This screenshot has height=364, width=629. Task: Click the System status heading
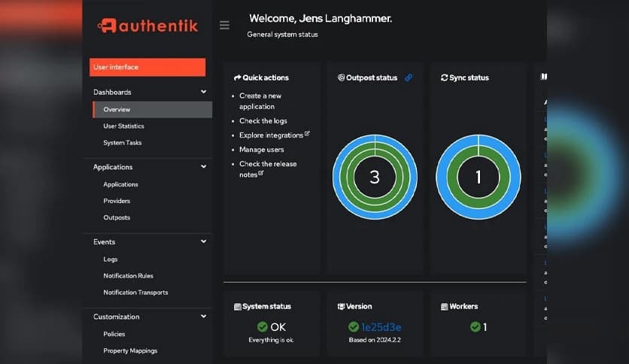pyautogui.click(x=267, y=306)
